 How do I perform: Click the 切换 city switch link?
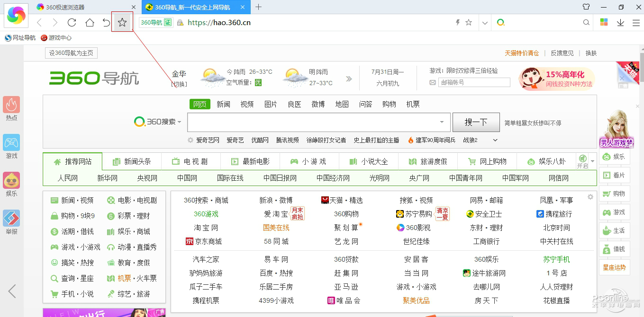pos(179,84)
